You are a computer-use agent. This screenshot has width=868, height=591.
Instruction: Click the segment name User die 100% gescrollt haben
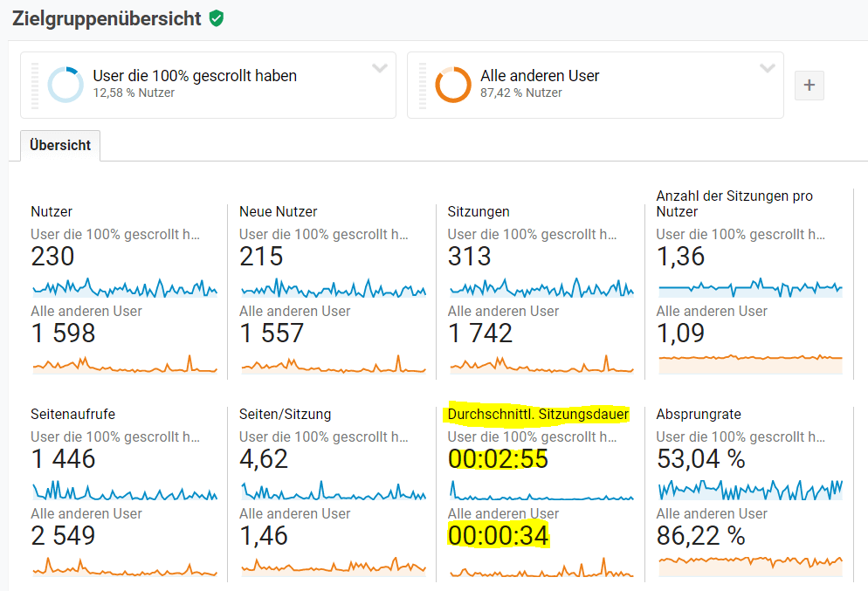click(195, 76)
